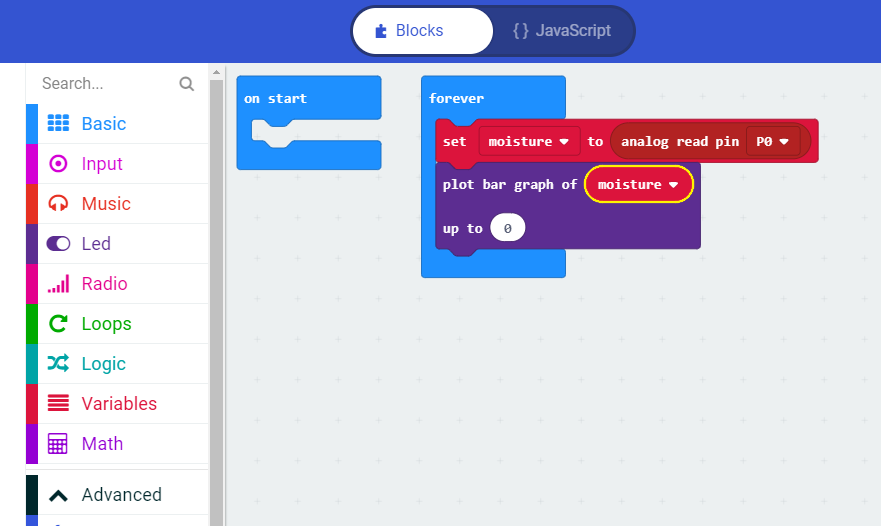Click the Radio signal bars icon
The height and width of the screenshot is (526, 881).
tap(58, 284)
